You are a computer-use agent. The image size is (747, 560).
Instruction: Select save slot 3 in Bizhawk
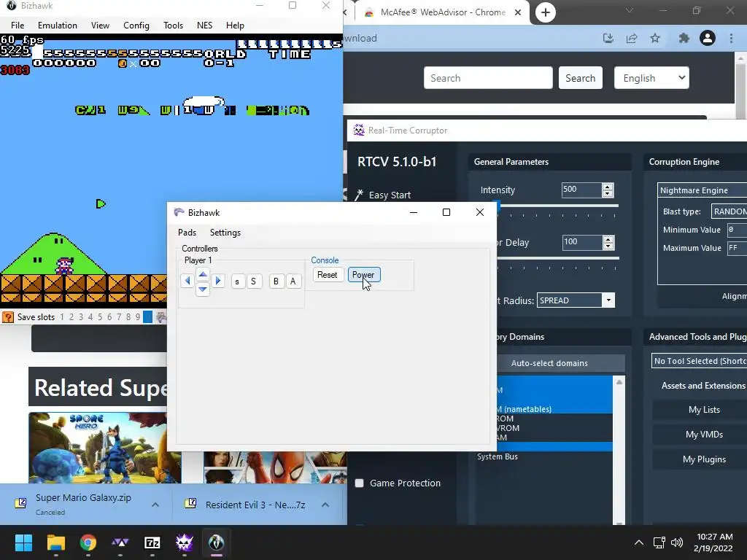click(x=81, y=317)
